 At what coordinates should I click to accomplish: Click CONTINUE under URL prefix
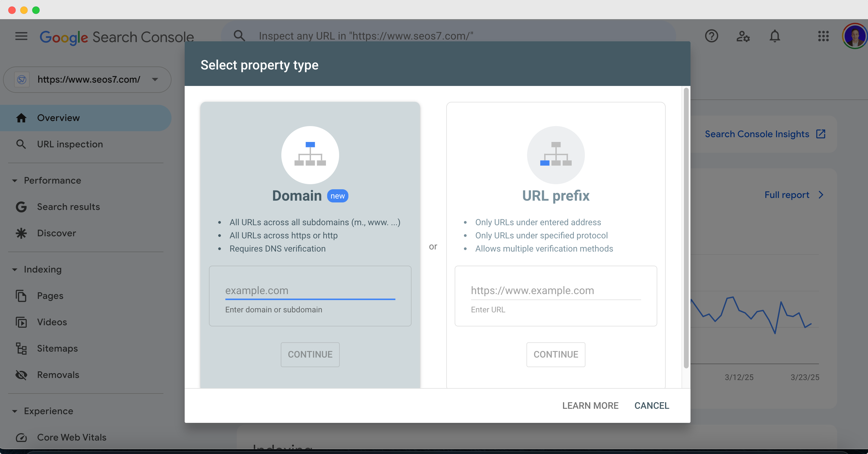[556, 355]
